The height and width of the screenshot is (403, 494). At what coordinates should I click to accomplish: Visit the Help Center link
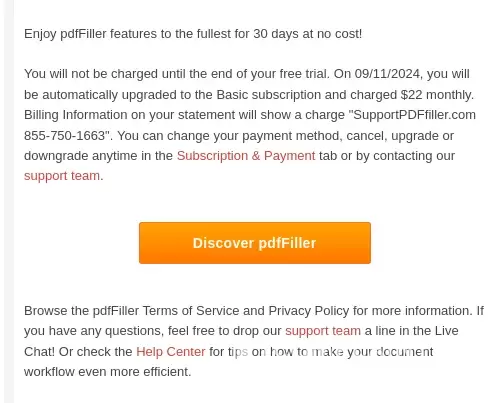[171, 352]
